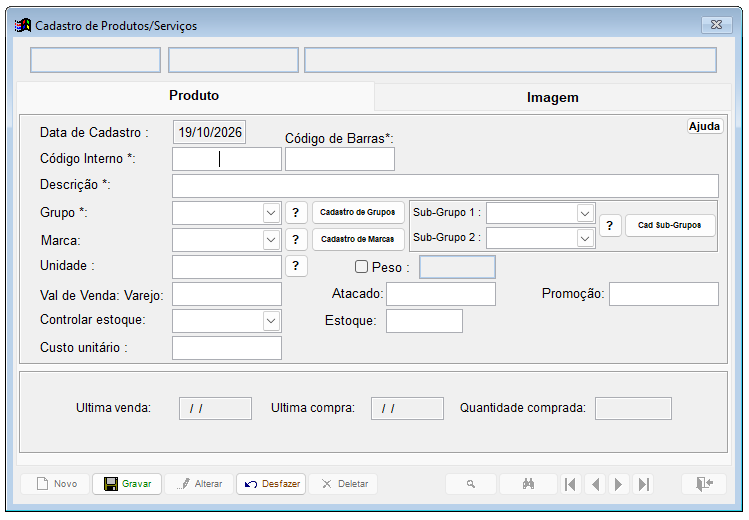Click the Promoção price field
The image size is (749, 520).
663,294
